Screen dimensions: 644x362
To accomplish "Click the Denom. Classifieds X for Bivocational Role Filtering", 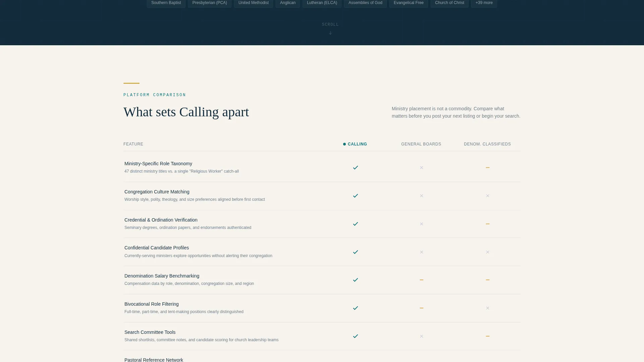I will (x=488, y=308).
